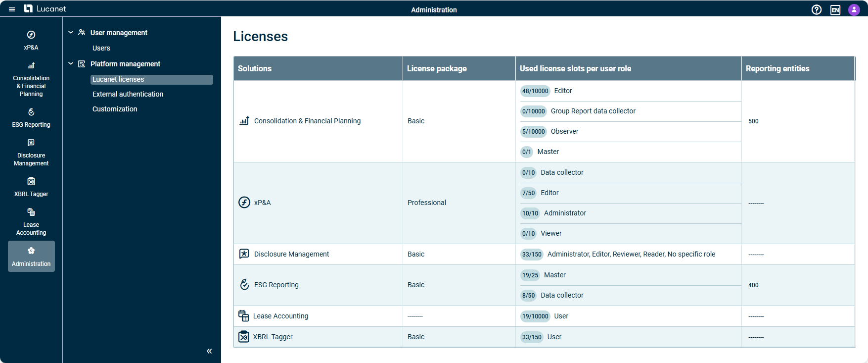Click Disclosure Management 33/150 badge
This screenshot has width=868, height=363.
[x=532, y=254]
